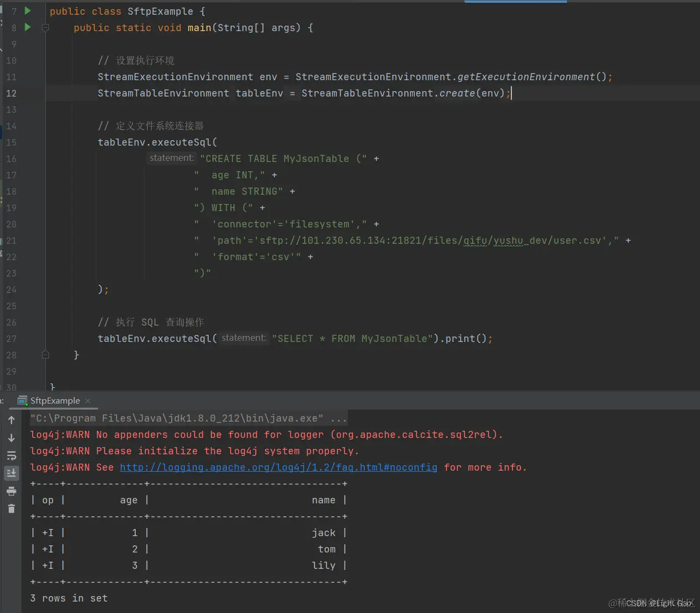Click line number 12 in the gutter
Screen dimensions: 700x613
11,93
